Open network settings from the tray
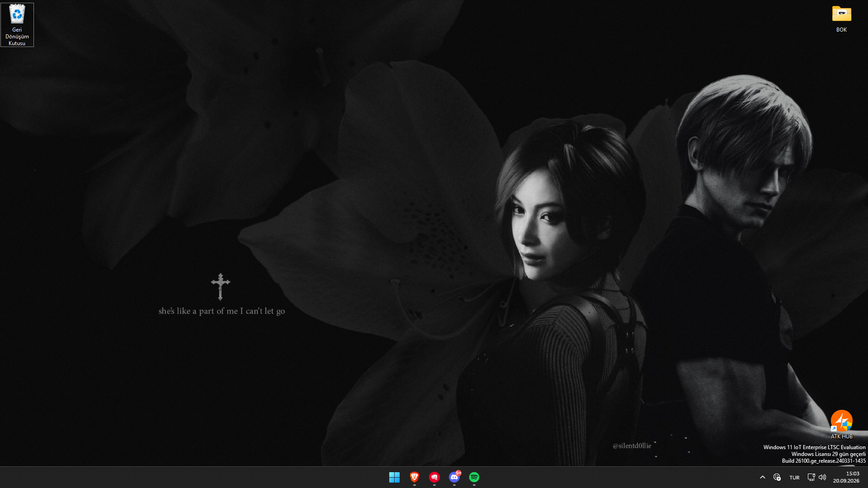Screen dimensions: 868x488 (x=811, y=477)
